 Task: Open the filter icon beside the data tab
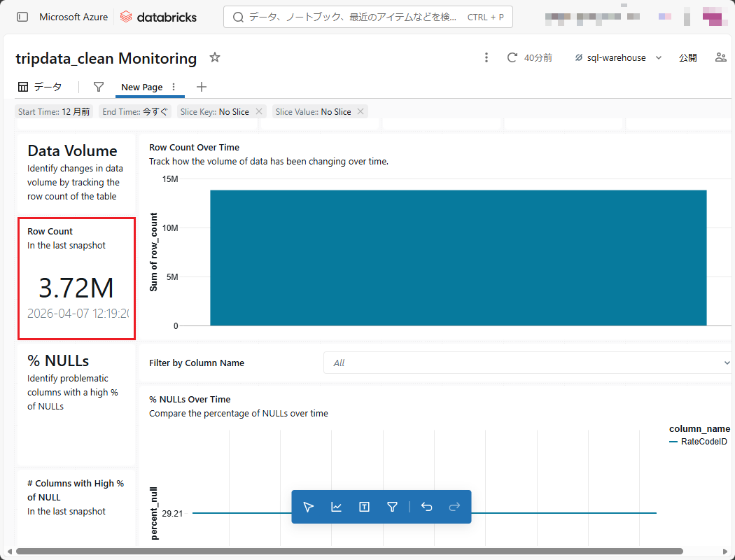click(99, 87)
